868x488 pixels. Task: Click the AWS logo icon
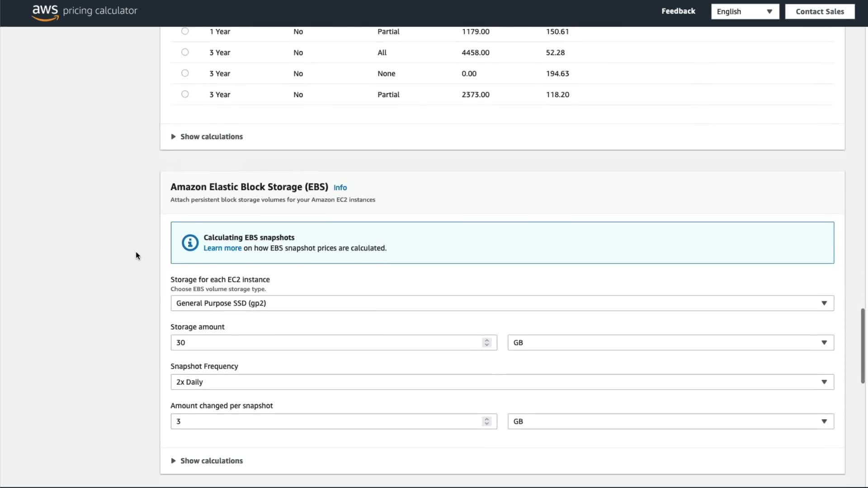pyautogui.click(x=45, y=12)
